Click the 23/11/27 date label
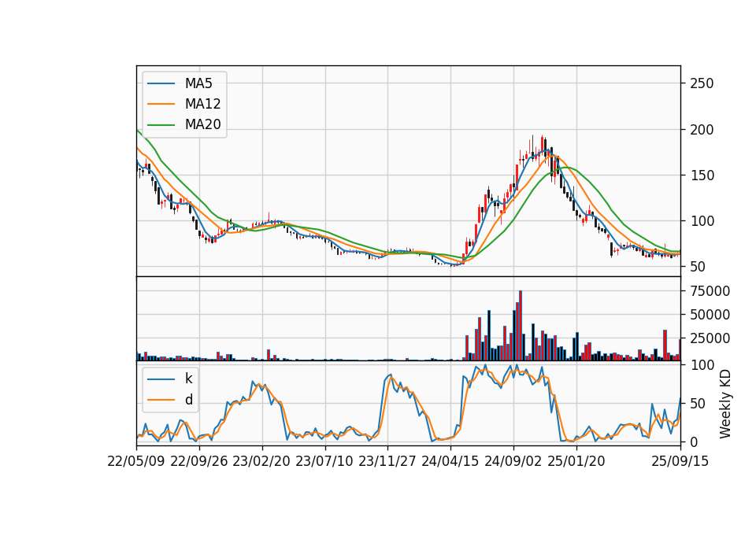 [x=387, y=461]
